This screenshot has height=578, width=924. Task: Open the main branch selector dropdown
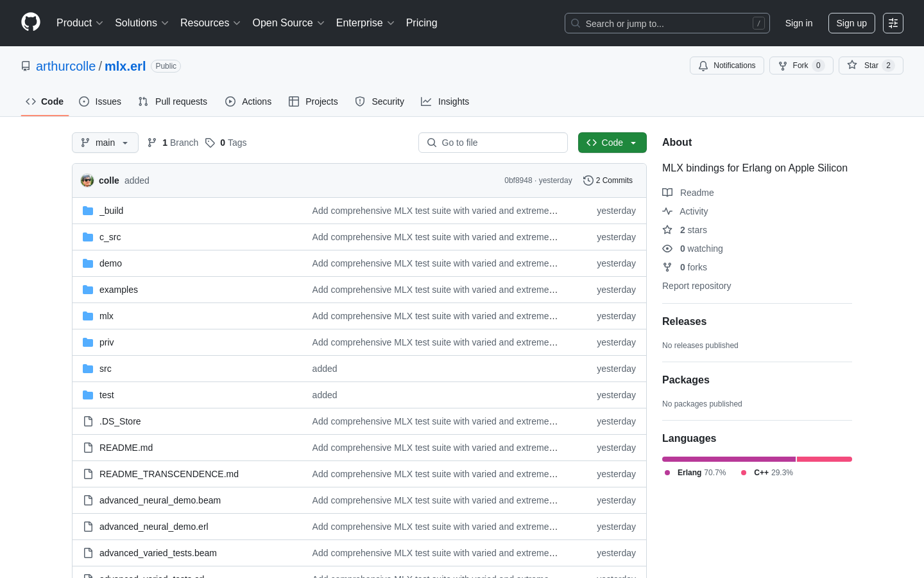point(105,143)
